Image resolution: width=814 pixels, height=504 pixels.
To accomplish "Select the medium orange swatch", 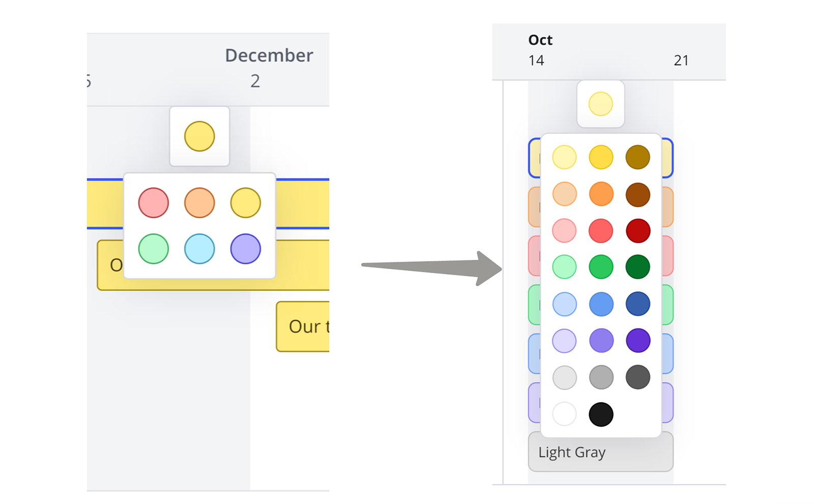I will 601,194.
